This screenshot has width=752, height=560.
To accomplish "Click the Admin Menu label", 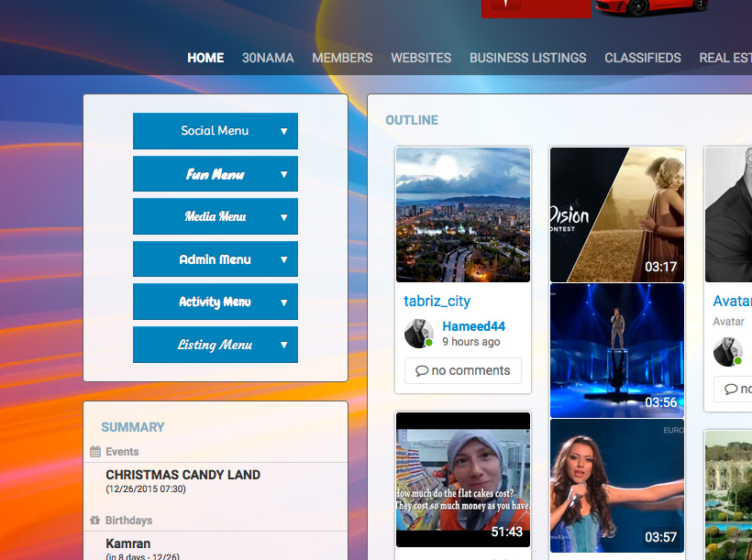I will coord(215,259).
